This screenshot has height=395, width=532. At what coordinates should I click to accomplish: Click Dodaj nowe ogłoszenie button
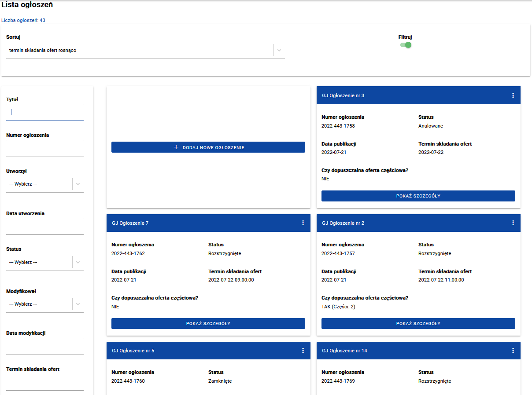point(208,147)
